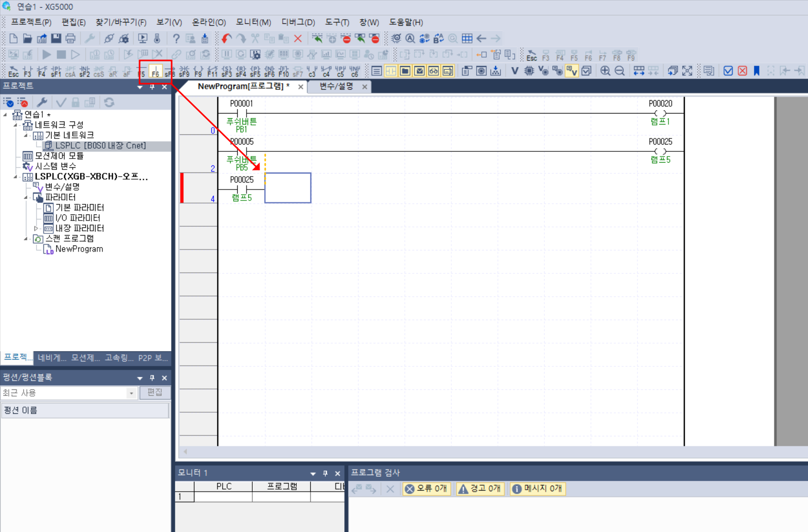
Task: Switch to the 변수/설명 tab
Action: click(x=337, y=86)
